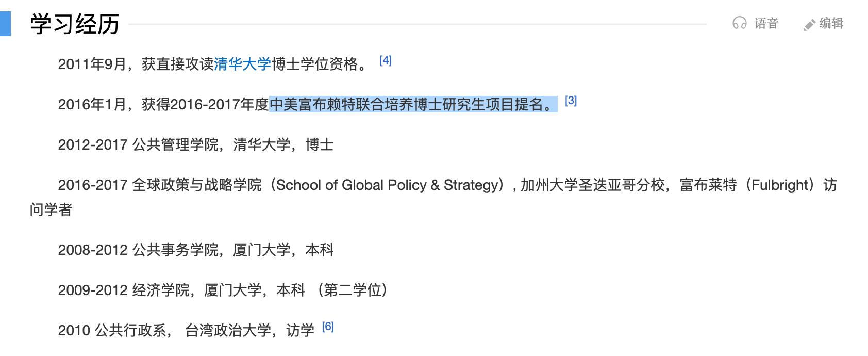Click the 编辑 label
The height and width of the screenshot is (356, 868).
click(831, 23)
